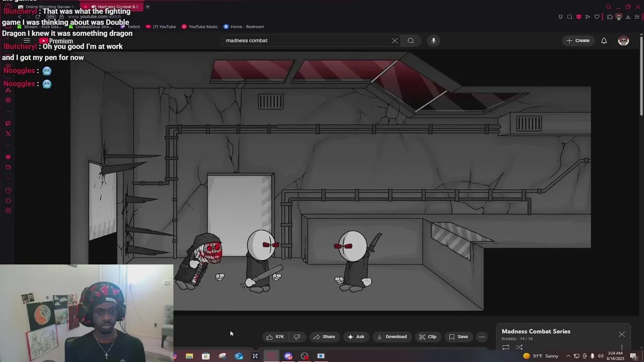
Task: Take a snapshot with capture icon
Action: (570, 17)
